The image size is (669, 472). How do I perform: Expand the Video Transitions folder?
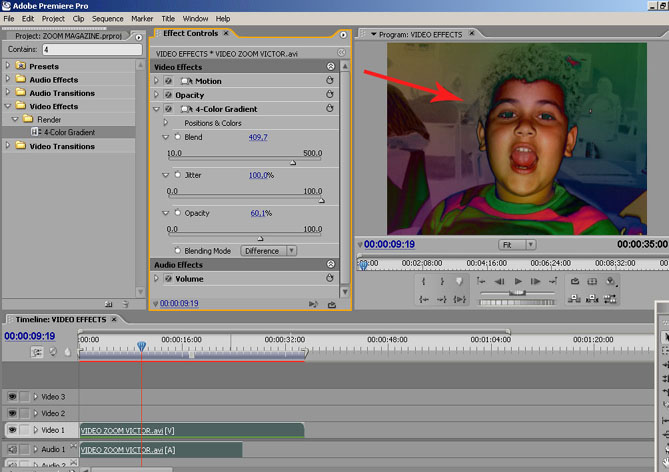click(x=8, y=146)
